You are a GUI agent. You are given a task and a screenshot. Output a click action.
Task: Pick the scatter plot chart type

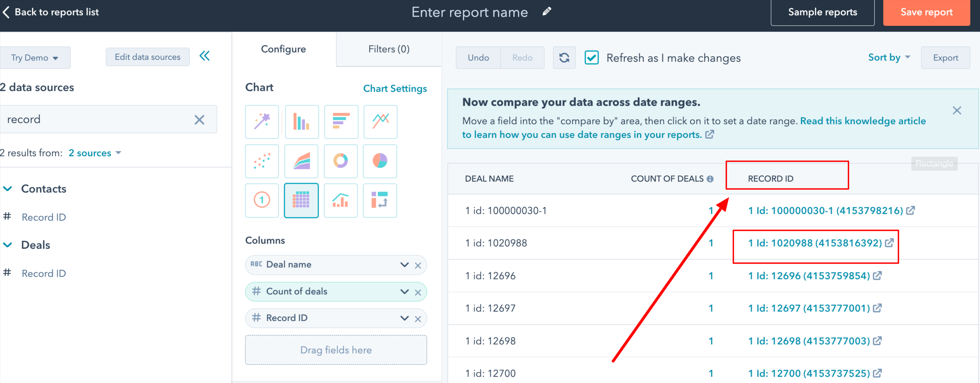261,161
